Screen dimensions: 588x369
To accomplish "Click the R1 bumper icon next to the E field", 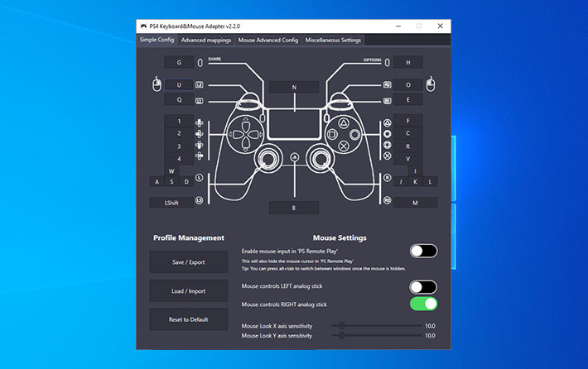I will coord(387,100).
